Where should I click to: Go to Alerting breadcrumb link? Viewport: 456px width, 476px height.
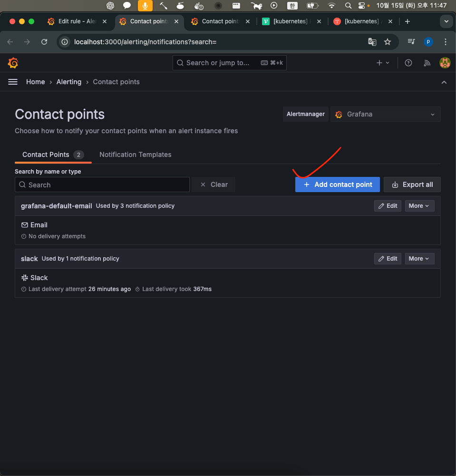[69, 82]
